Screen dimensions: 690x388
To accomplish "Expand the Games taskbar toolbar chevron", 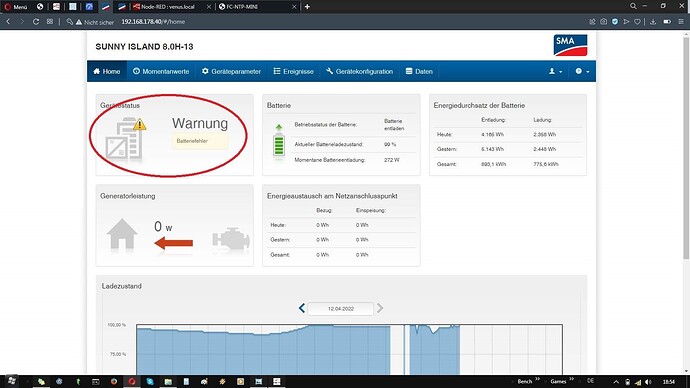I will 571,379.
